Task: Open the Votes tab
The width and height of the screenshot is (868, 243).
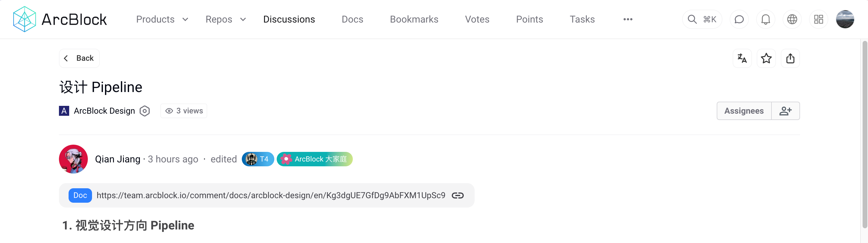Action: [477, 19]
